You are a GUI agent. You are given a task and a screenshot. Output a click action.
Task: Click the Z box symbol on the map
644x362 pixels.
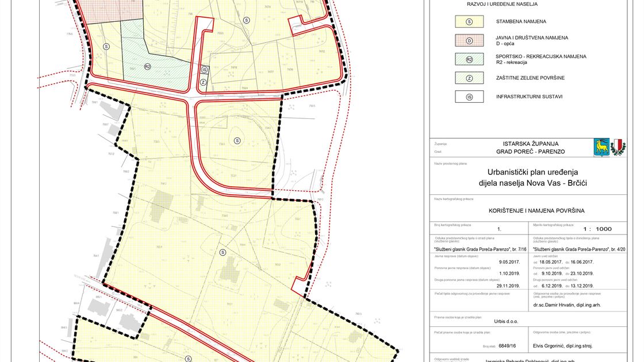[x=204, y=82]
